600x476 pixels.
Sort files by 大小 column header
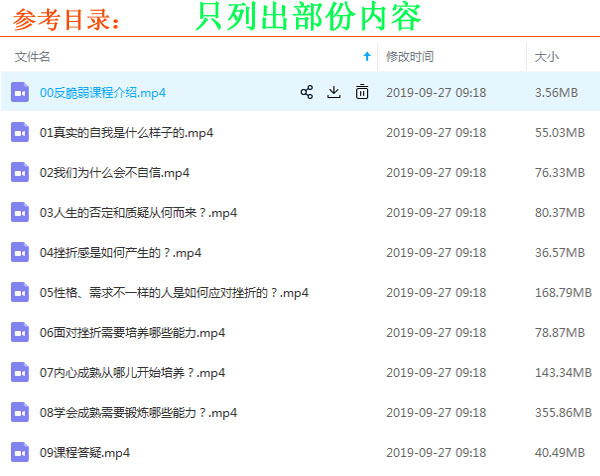tap(547, 57)
